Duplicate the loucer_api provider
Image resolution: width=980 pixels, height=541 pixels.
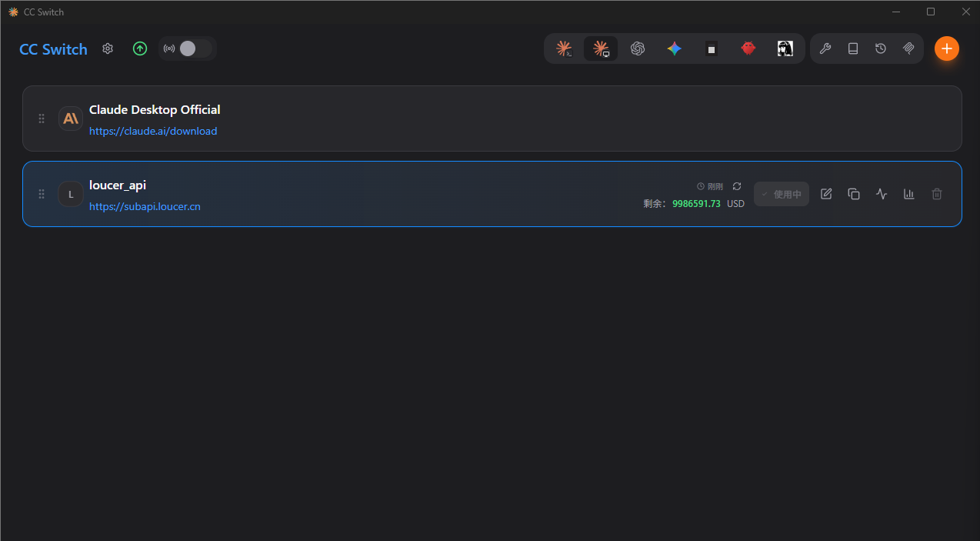pyautogui.click(x=854, y=194)
